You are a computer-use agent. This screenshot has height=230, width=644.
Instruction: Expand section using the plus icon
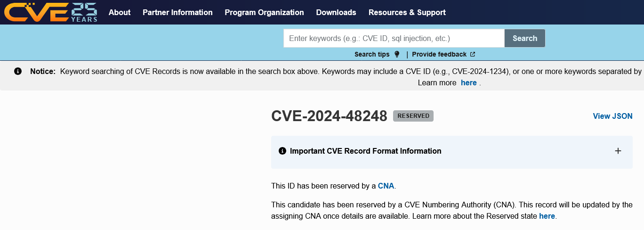[618, 151]
